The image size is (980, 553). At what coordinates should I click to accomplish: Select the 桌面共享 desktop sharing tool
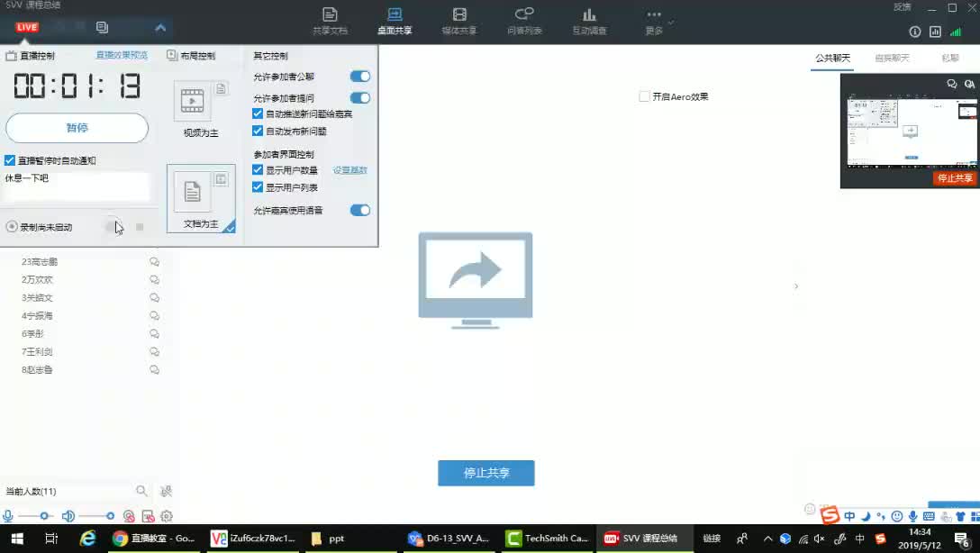pos(395,21)
